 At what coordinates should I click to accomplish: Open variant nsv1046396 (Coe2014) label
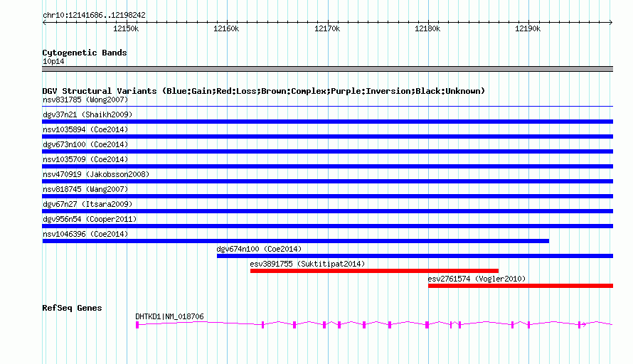pos(85,234)
